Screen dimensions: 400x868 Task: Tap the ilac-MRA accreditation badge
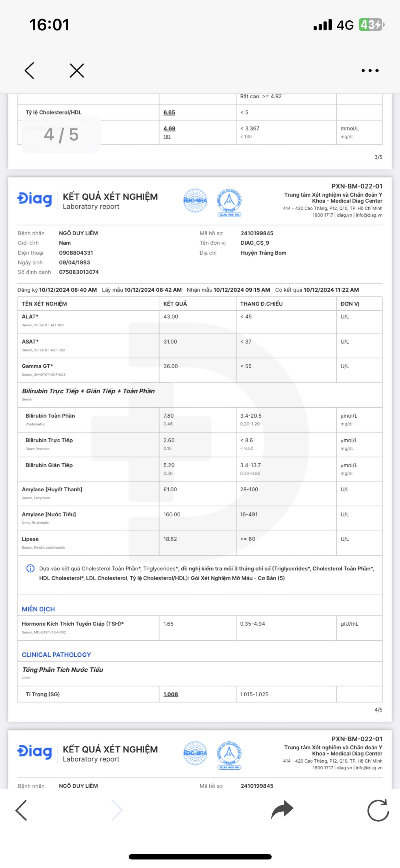(195, 201)
